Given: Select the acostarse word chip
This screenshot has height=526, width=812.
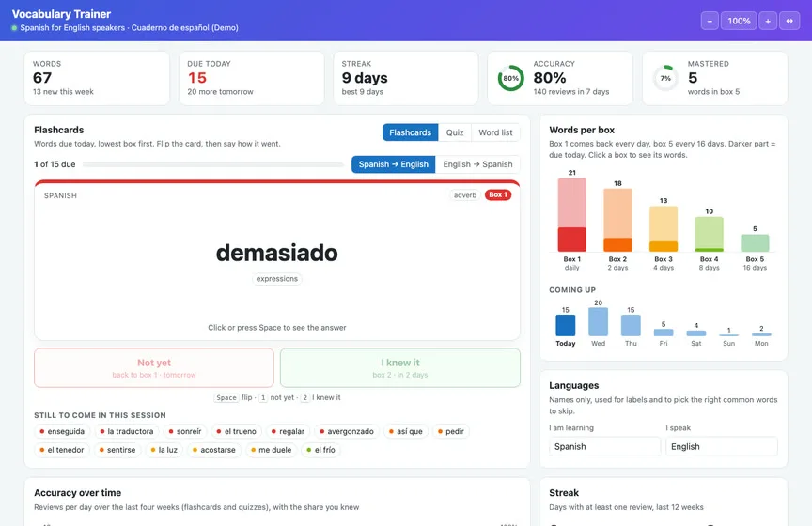Looking at the screenshot, I should 214,450.
